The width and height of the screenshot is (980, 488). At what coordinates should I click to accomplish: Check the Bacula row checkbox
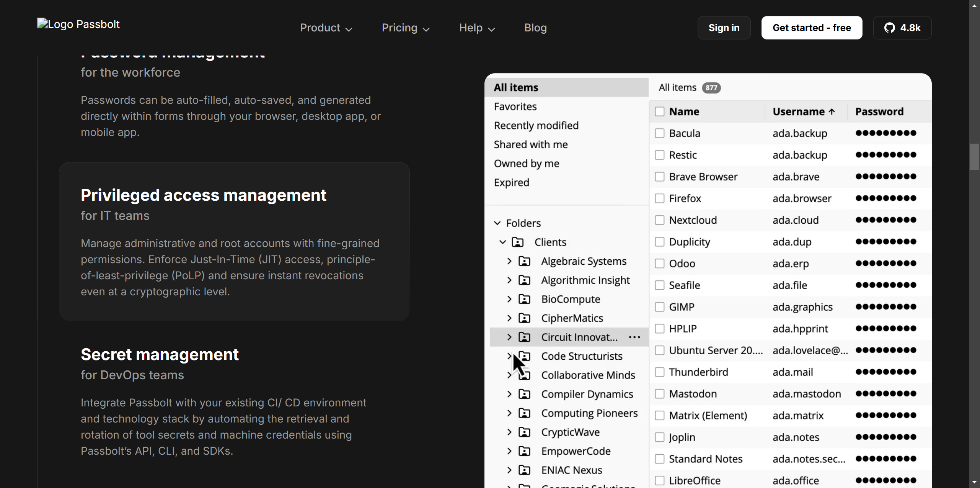coord(659,133)
